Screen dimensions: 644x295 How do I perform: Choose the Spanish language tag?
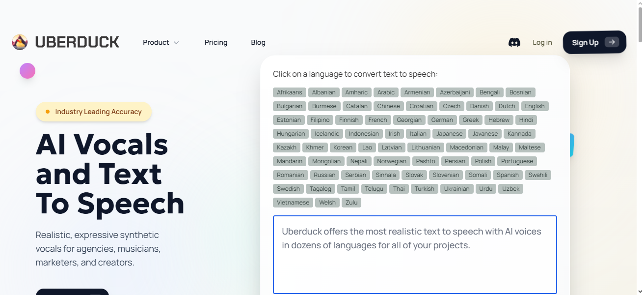[508, 175]
